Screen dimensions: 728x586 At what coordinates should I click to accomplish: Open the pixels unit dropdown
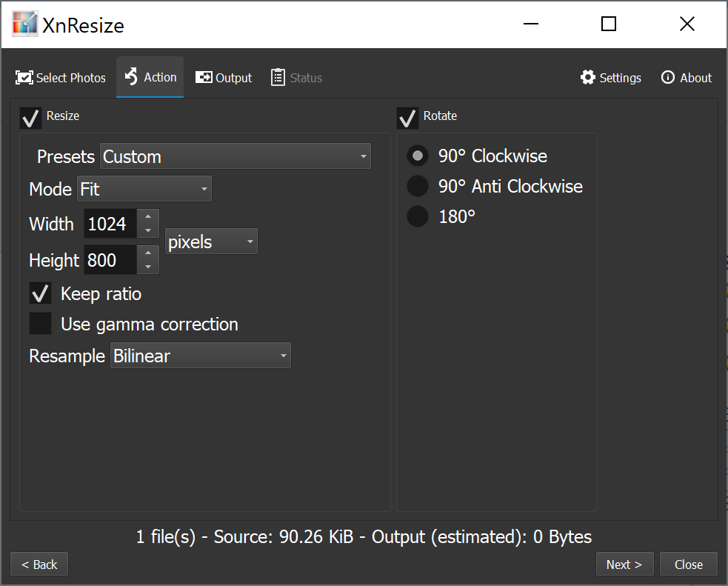tap(211, 242)
